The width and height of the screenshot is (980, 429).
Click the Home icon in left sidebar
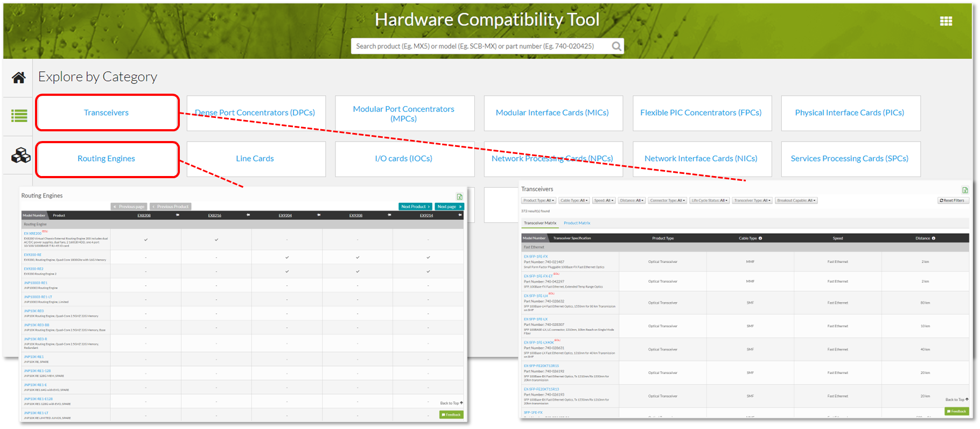coord(19,78)
